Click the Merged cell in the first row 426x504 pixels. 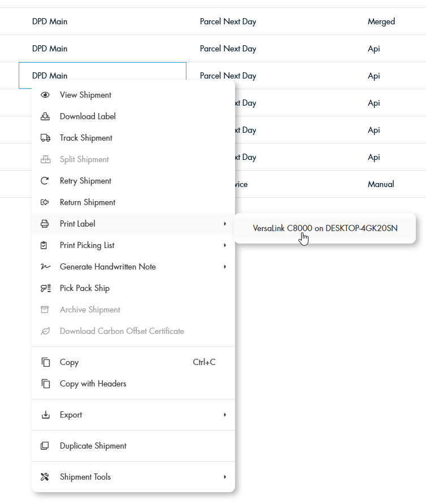coord(381,21)
